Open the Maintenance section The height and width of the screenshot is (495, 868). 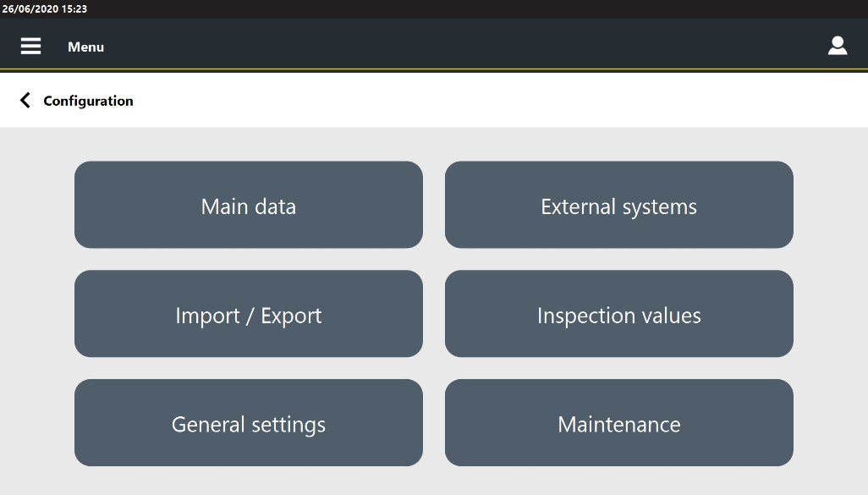click(618, 422)
